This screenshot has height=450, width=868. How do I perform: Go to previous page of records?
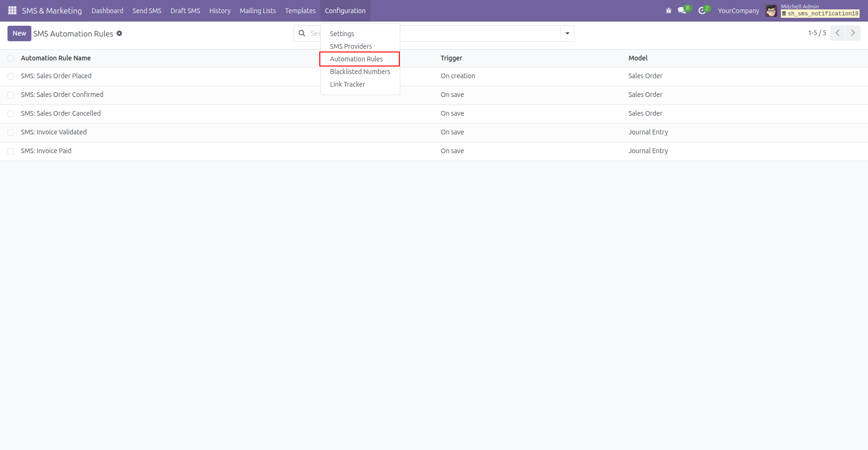pos(838,33)
